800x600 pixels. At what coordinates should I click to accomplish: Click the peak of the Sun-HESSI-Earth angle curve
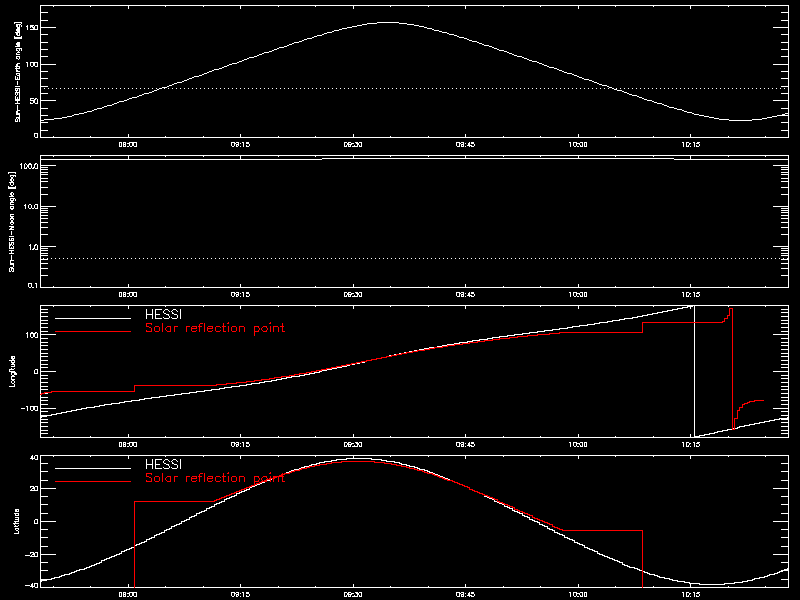[388, 22]
